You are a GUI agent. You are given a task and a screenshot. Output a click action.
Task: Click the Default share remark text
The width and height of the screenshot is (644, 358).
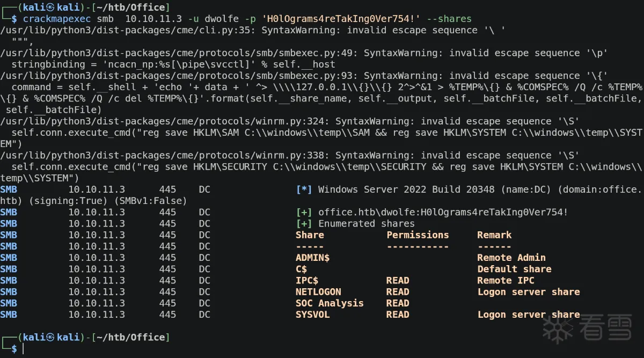(514, 269)
